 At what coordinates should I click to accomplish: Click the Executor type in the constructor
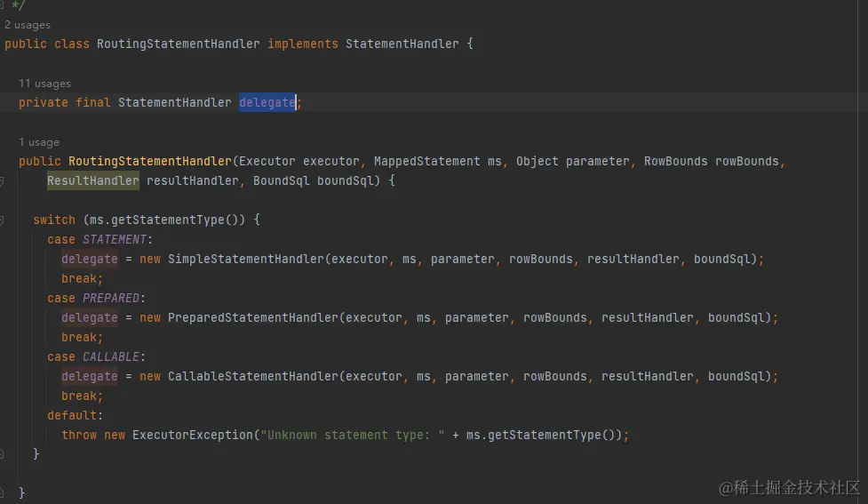267,161
